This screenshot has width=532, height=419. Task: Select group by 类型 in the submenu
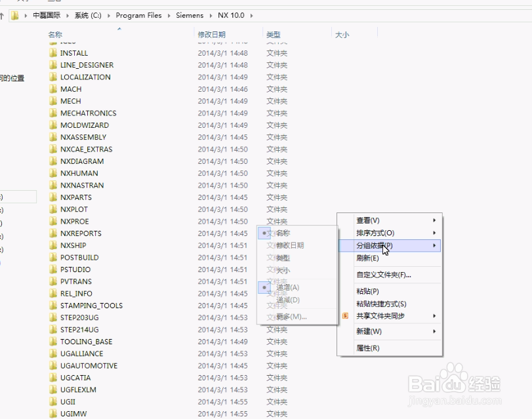pos(297,258)
